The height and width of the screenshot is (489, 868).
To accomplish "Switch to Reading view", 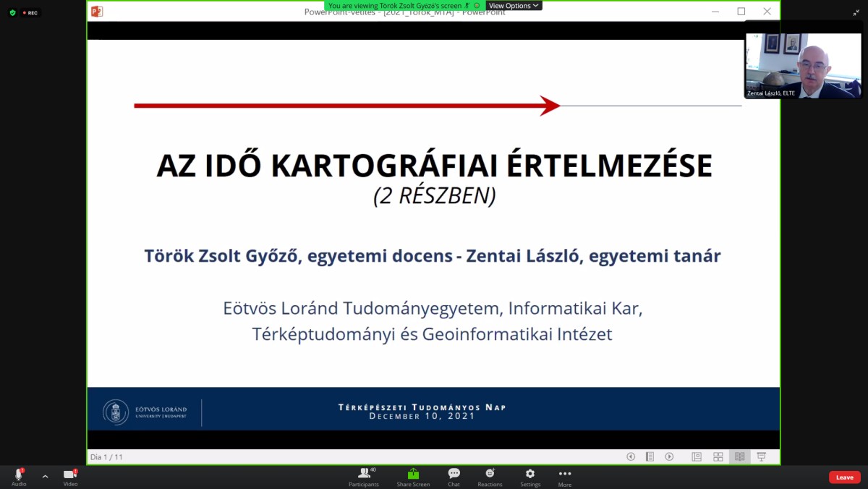I will 739,456.
